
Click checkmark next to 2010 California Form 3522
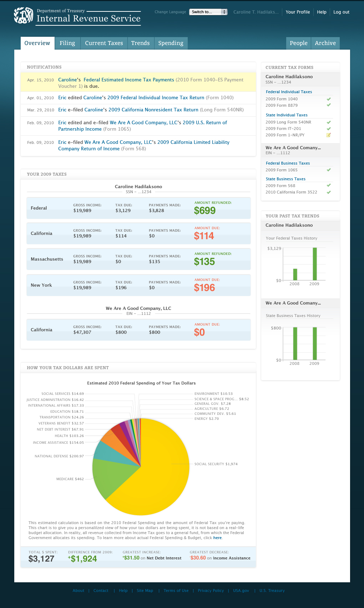tap(329, 192)
